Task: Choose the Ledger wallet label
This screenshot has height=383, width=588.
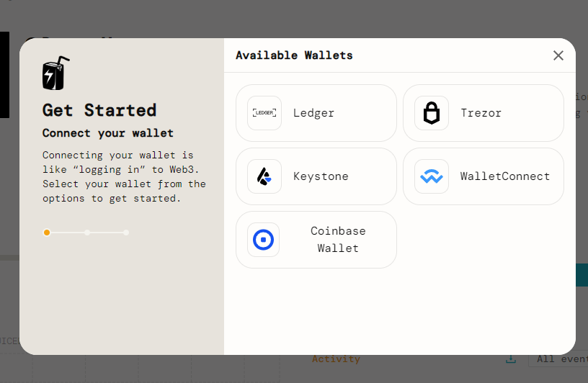Action: pos(313,113)
